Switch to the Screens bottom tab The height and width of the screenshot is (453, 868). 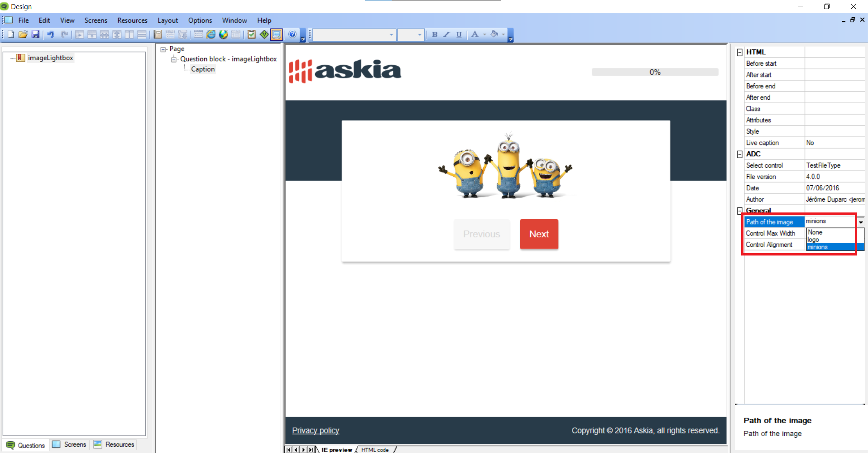pyautogui.click(x=69, y=444)
